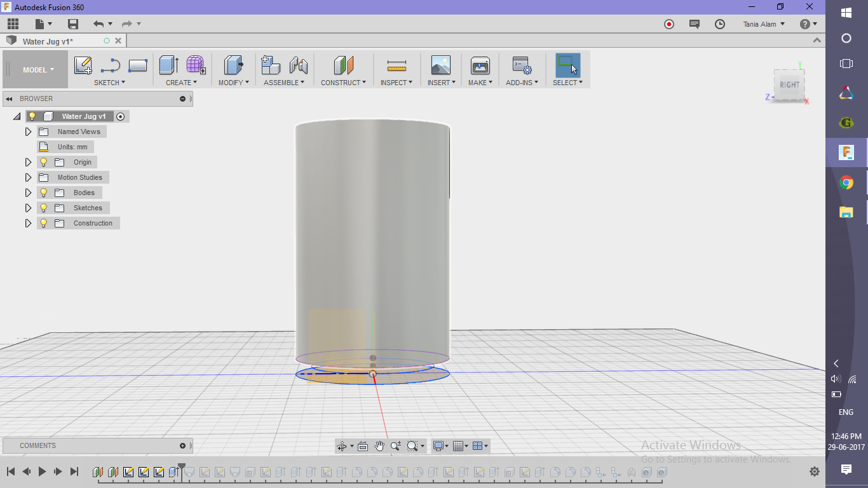Toggle visibility bulb of Bodies folder
This screenshot has width=868, height=488.
[44, 193]
